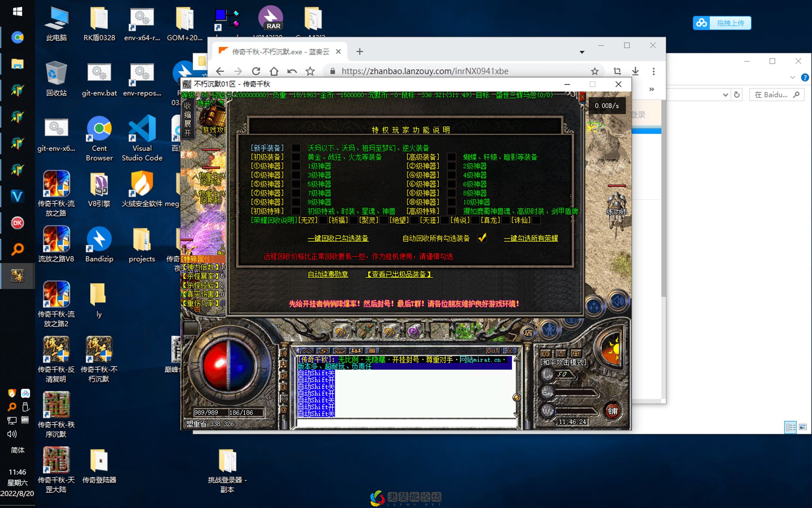This screenshot has width=812, height=508.
Task: Click the browser downloads icon
Action: 635,71
